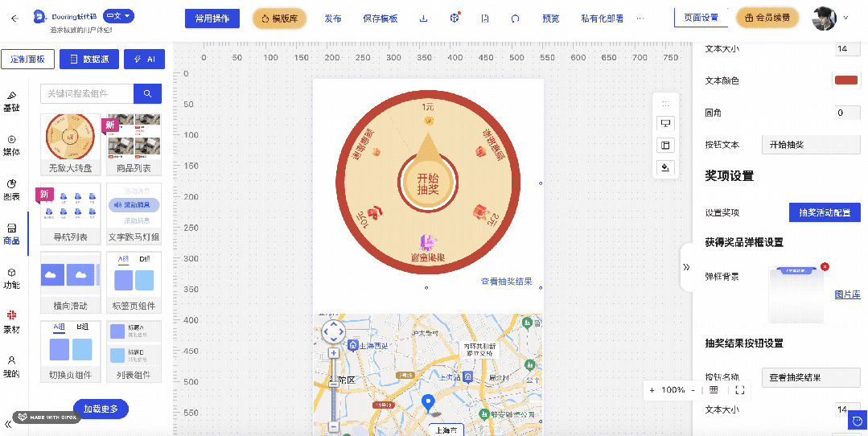Click 保存模板 in the top menu

pos(381,19)
